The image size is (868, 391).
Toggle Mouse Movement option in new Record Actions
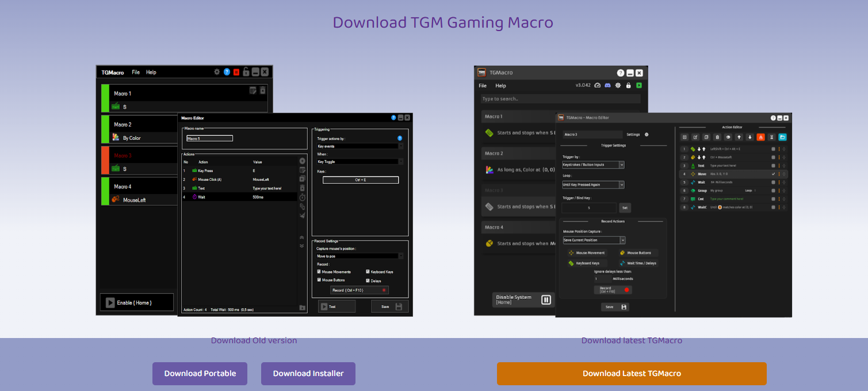586,253
